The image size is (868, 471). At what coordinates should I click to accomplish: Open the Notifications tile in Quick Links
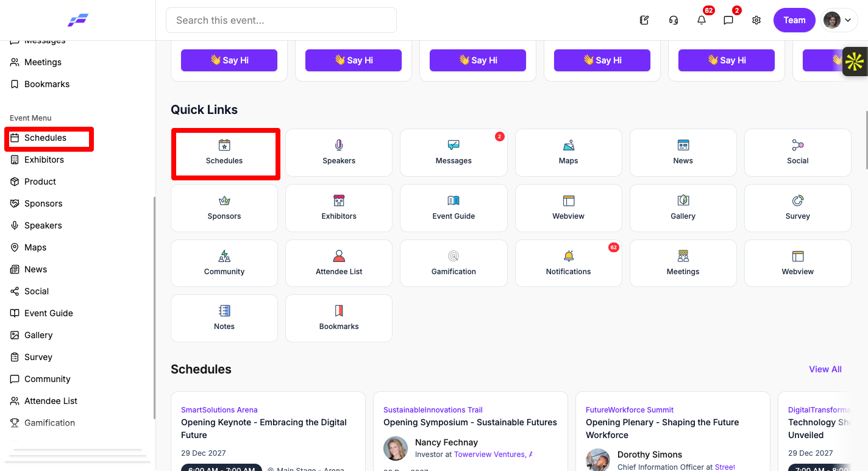[568, 263]
